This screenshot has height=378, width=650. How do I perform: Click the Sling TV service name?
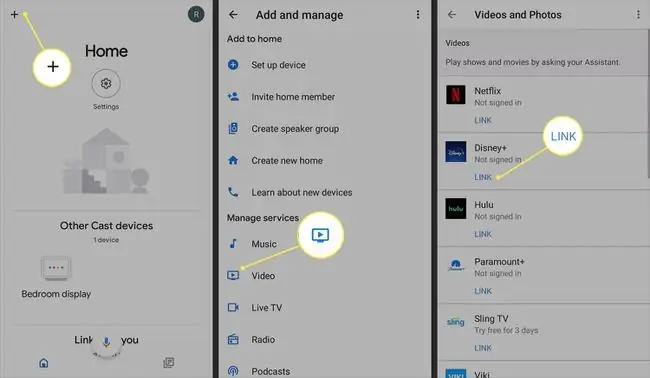click(x=491, y=319)
